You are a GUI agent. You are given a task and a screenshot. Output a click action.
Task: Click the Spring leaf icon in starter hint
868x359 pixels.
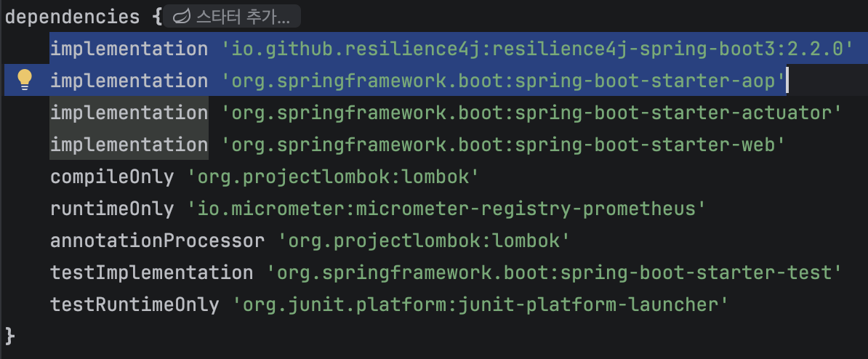[182, 17]
